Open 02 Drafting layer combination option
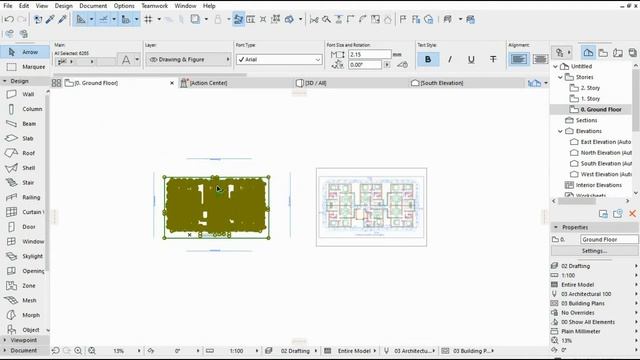640x360 pixels. point(594,266)
